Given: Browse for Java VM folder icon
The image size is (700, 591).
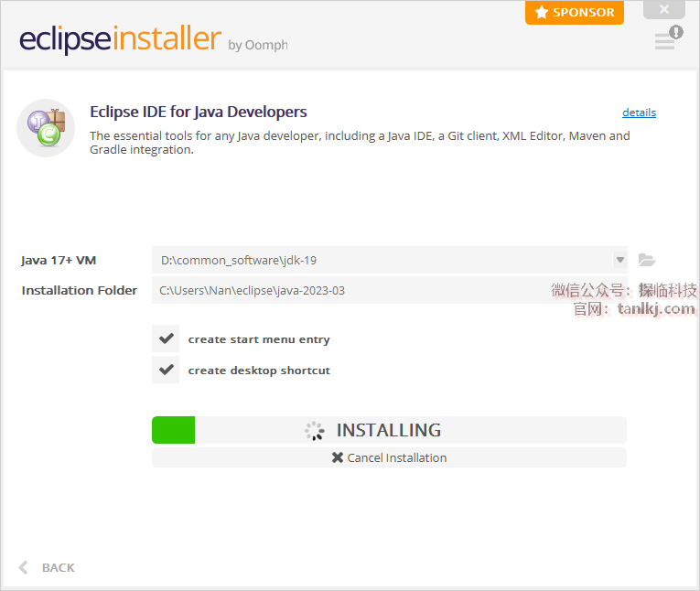Looking at the screenshot, I should 646,260.
